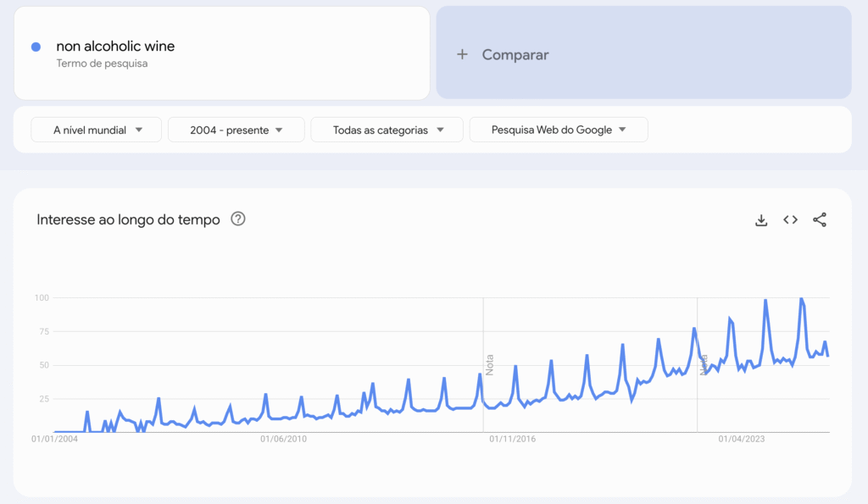Open the embed code icon

(790, 220)
